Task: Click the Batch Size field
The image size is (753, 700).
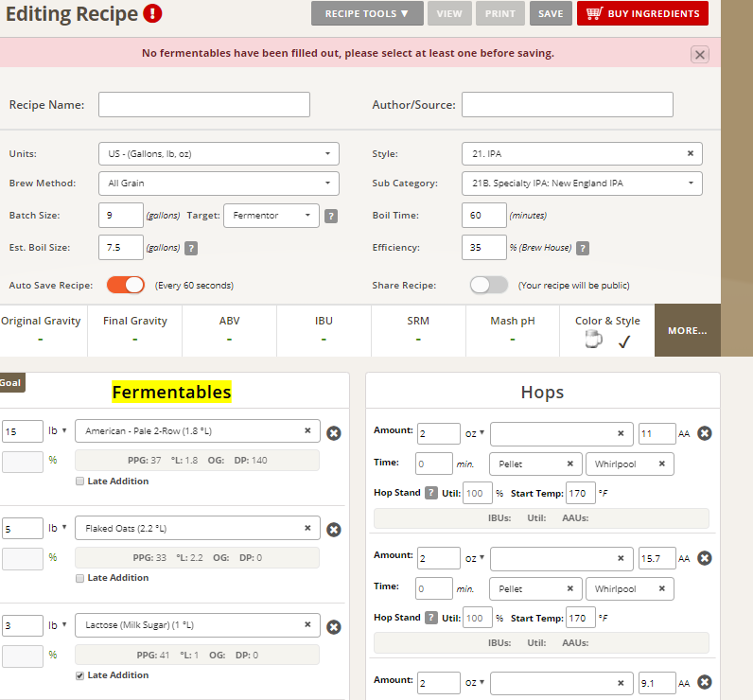Action: (x=121, y=216)
